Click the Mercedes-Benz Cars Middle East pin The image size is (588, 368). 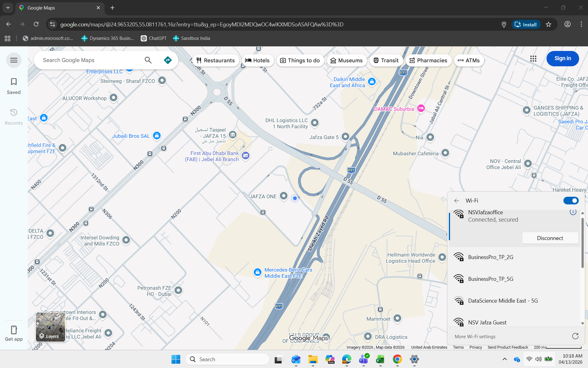[257, 272]
